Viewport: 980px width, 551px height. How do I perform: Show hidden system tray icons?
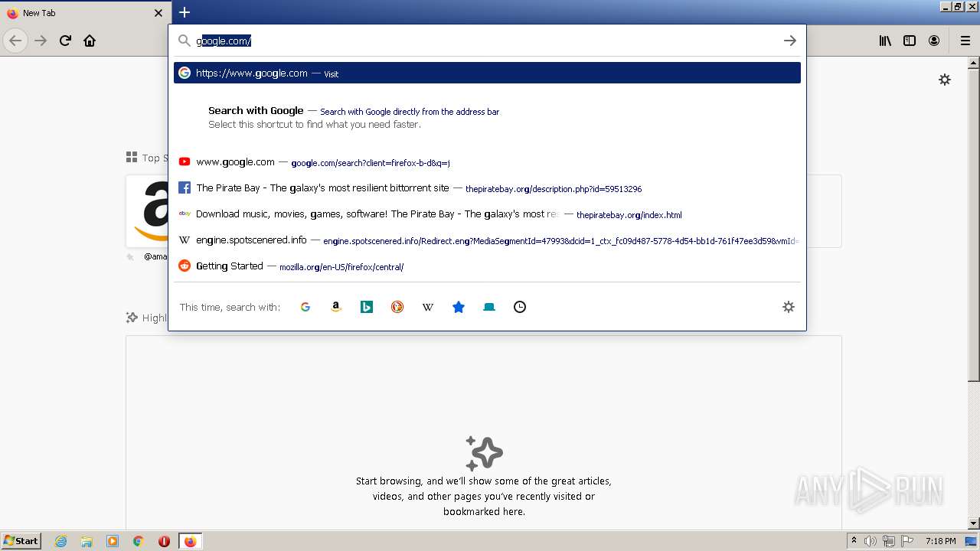[x=854, y=541]
